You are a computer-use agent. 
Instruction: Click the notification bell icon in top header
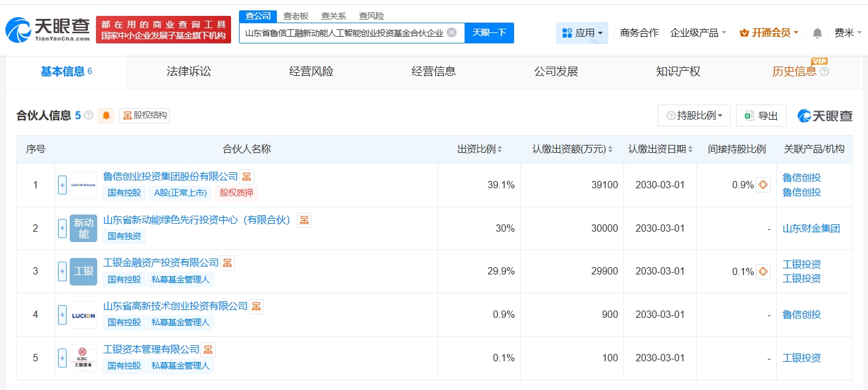[x=817, y=33]
